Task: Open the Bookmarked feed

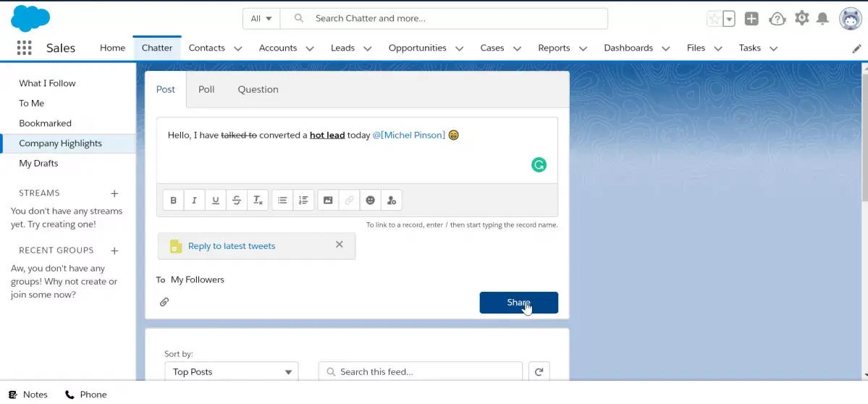Action: [x=45, y=123]
